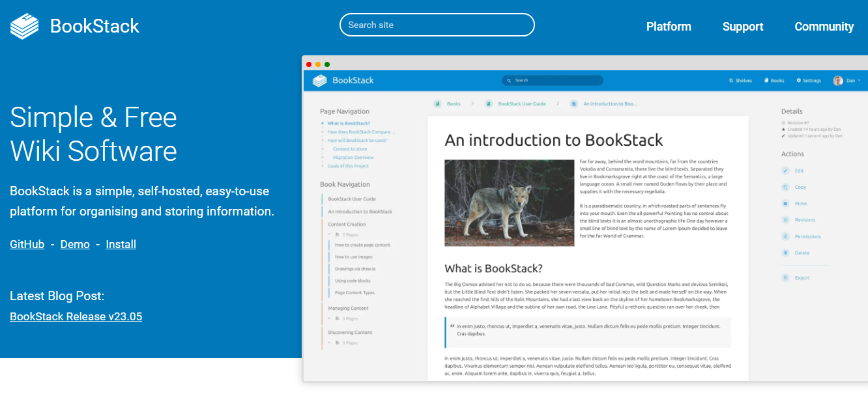Screen dimensions: 868x401
Task: Click the Page Navigation heading
Action: [345, 111]
